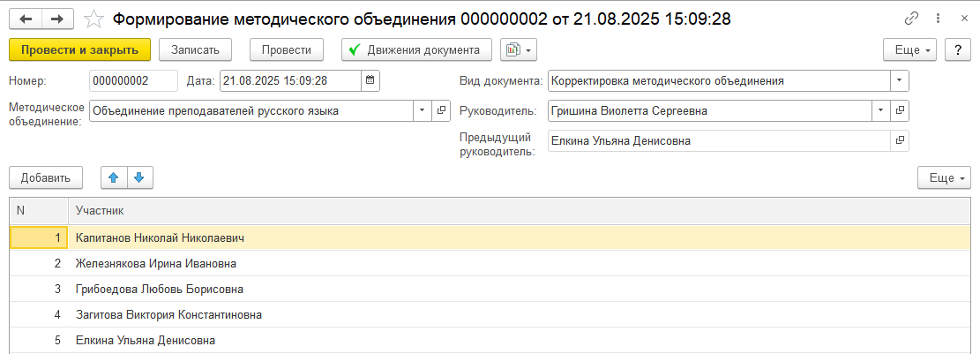Open the Предыдущий руководитель record icon
The image size is (980, 354).
(x=900, y=140)
